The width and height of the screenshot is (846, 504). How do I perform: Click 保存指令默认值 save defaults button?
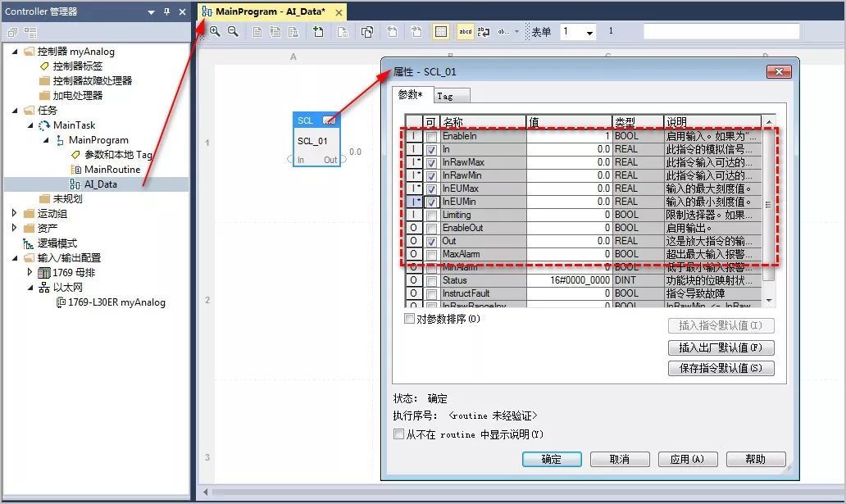point(721,369)
